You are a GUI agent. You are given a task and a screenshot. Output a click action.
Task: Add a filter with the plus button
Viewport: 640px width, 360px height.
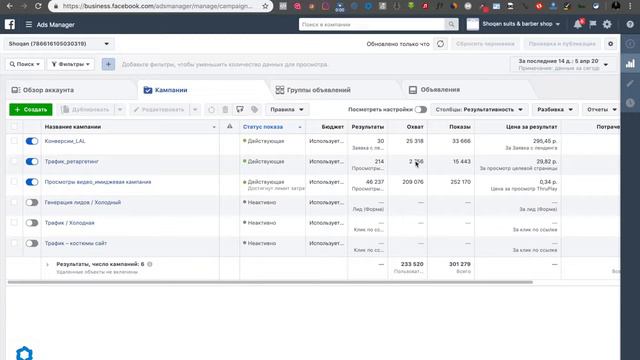point(108,64)
